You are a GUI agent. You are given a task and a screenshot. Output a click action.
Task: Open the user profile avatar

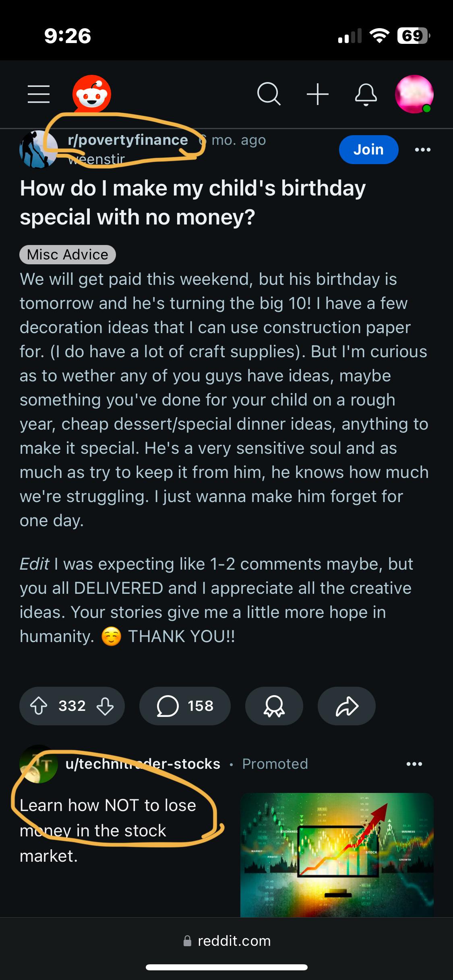click(414, 94)
